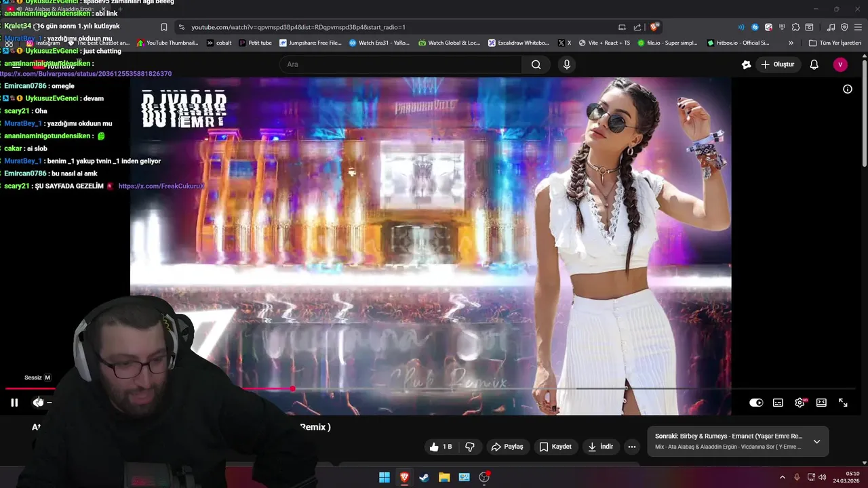The height and width of the screenshot is (488, 868).
Task: Open the Petit tube bookmark
Action: [255, 43]
